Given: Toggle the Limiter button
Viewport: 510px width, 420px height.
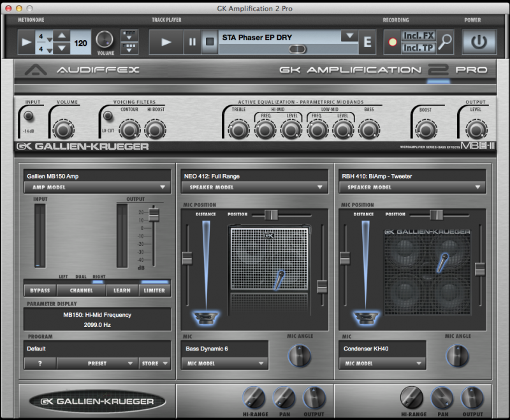Looking at the screenshot, I should pyautogui.click(x=154, y=290).
